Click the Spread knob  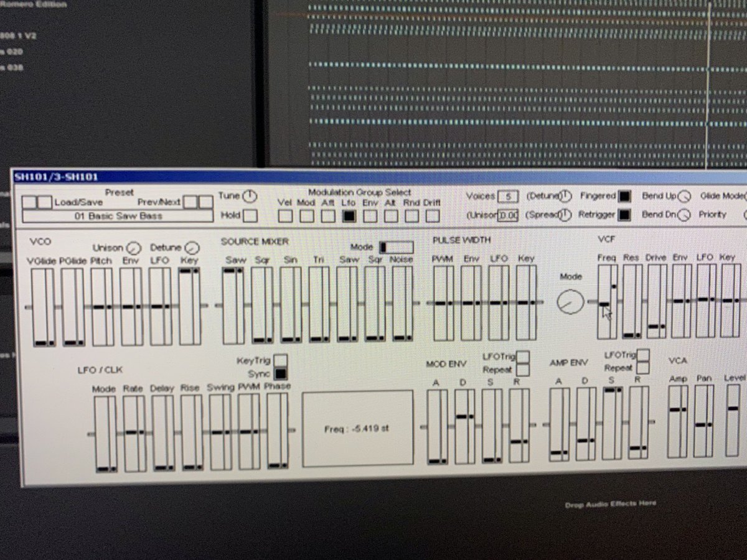pos(566,215)
